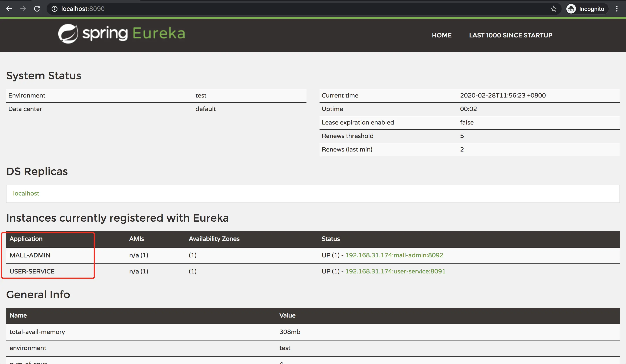This screenshot has height=364, width=626.
Task: Open the mall-admin:8092 instance link
Action: [394, 255]
